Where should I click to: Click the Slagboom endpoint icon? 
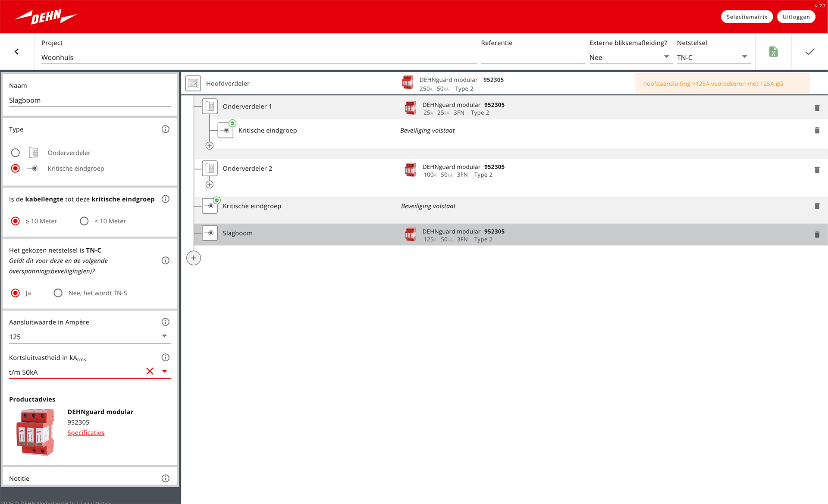210,233
